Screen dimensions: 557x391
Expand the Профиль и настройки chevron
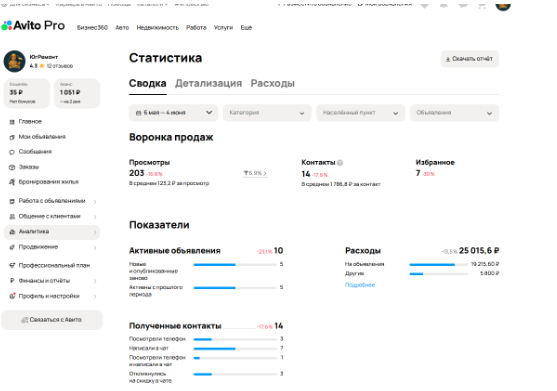tap(95, 297)
